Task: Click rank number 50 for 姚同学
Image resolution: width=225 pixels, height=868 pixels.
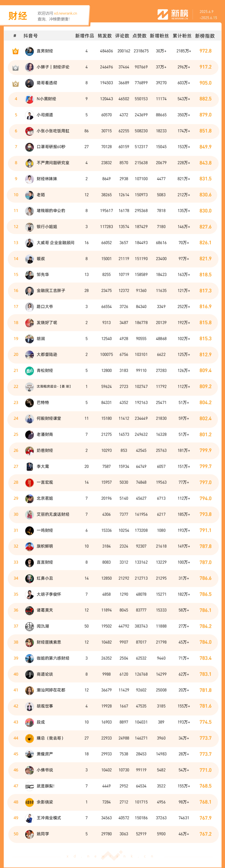Action: 16,834
